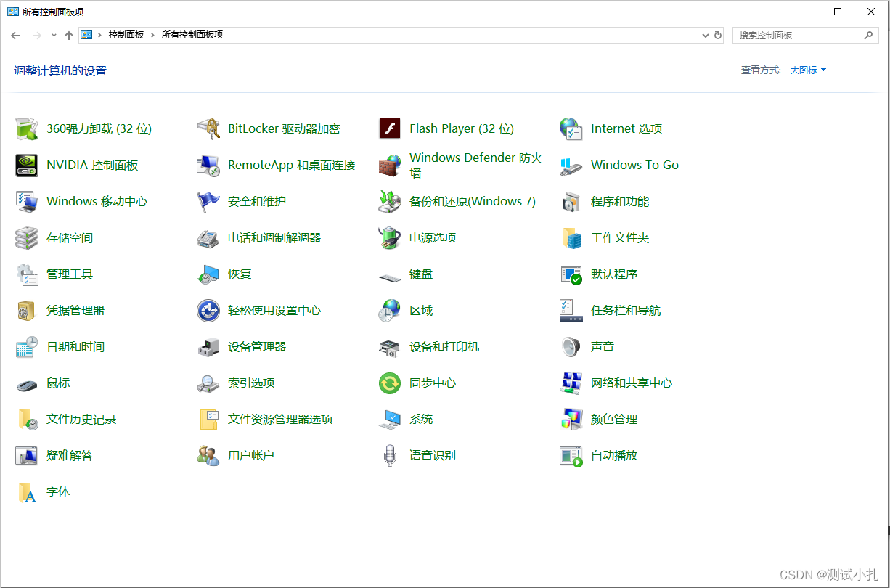The height and width of the screenshot is (588, 890).
Task: Click the 控制面板 breadcrumb segment
Action: click(126, 35)
